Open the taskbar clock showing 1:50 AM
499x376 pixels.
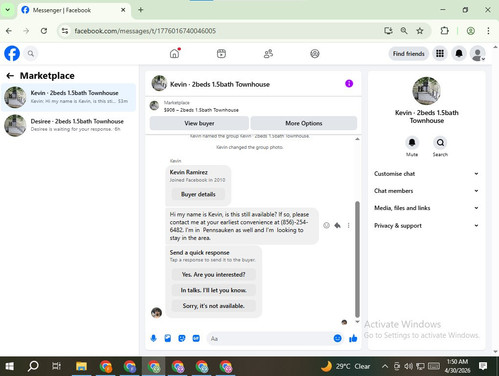pos(457,366)
